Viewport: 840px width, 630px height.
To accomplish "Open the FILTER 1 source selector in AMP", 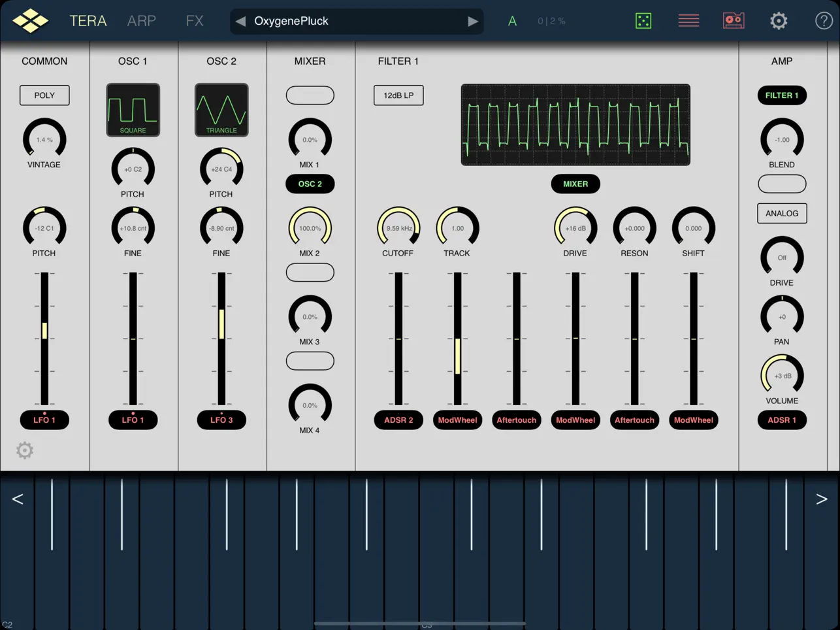I will (782, 95).
